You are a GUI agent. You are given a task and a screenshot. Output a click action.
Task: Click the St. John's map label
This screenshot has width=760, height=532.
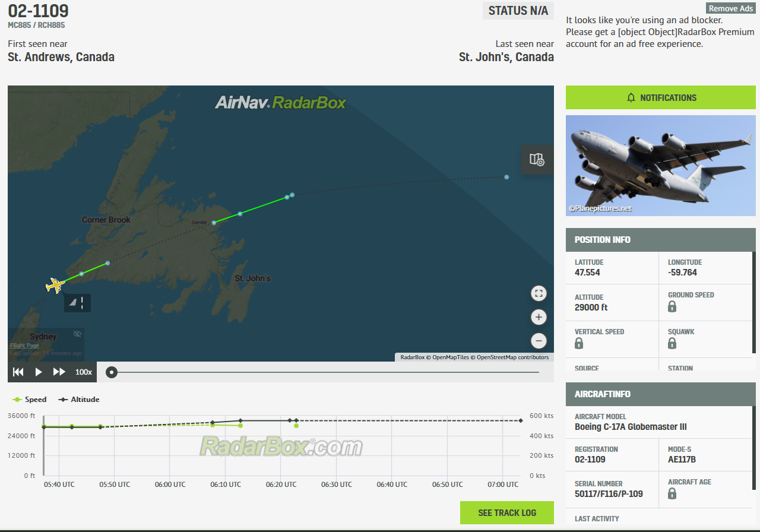(x=252, y=278)
